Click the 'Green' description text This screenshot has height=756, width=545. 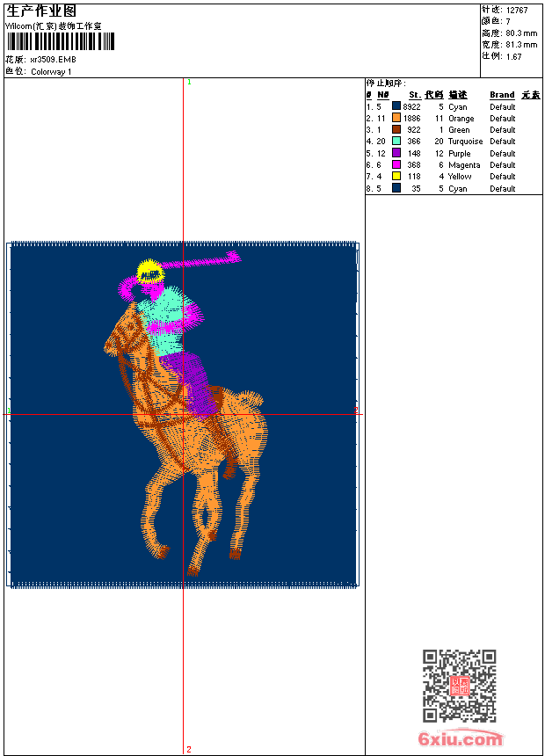[x=459, y=130]
